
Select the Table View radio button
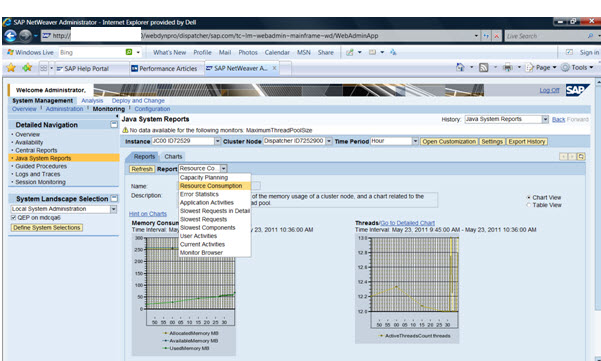529,205
